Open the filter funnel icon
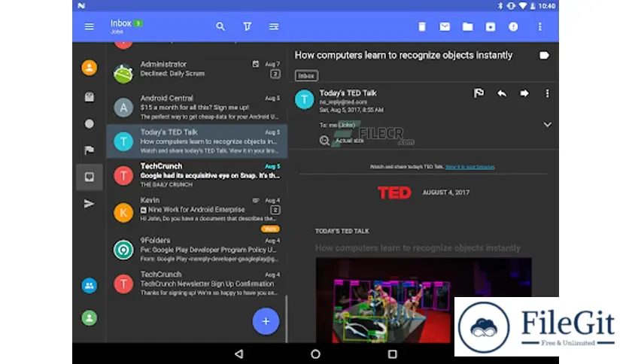 pos(247,26)
